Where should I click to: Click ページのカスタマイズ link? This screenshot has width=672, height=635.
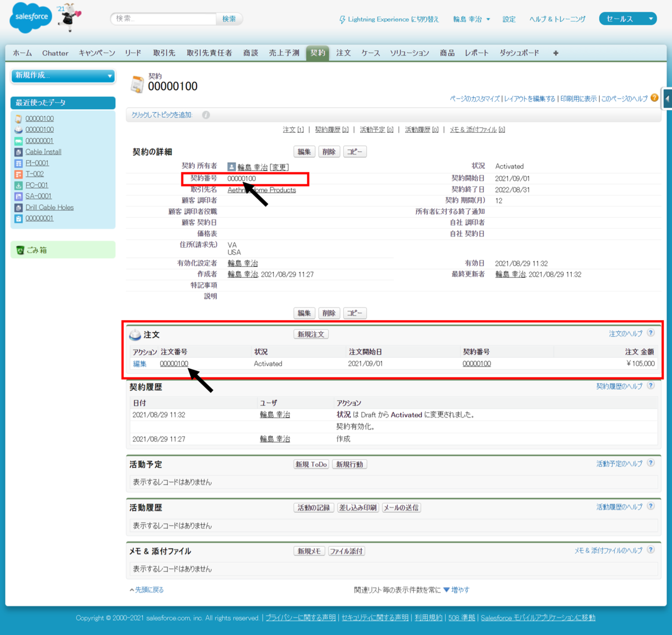475,99
